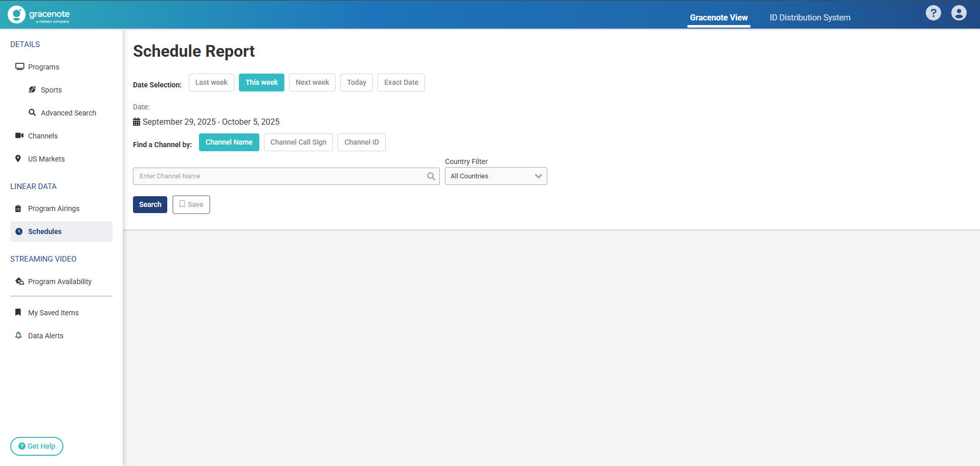Click the Get Help button
The width and height of the screenshot is (980, 466).
(x=37, y=446)
